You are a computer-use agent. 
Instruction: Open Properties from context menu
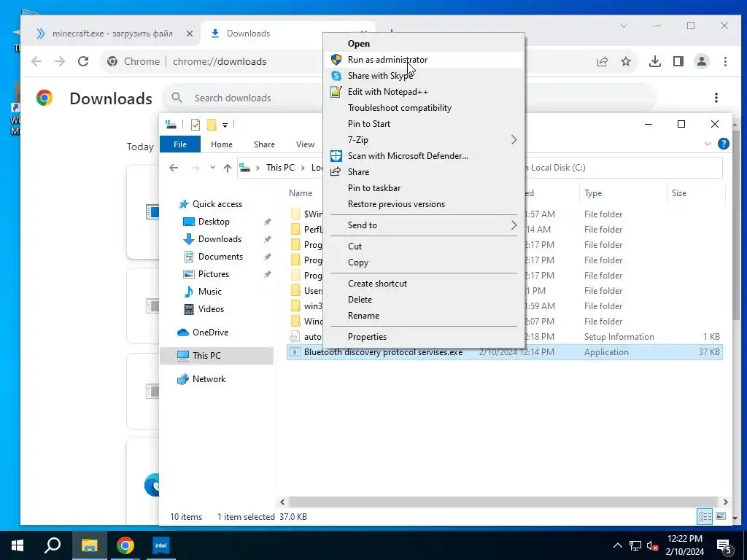point(424,337)
